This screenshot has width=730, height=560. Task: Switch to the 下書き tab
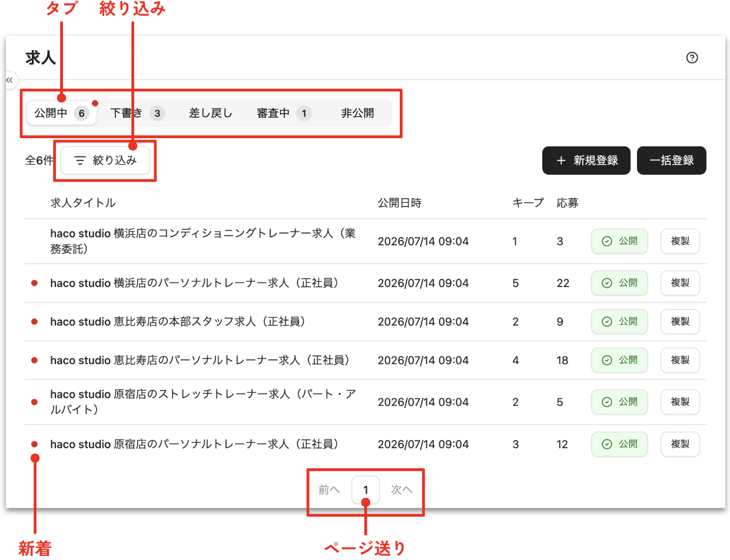click(137, 113)
